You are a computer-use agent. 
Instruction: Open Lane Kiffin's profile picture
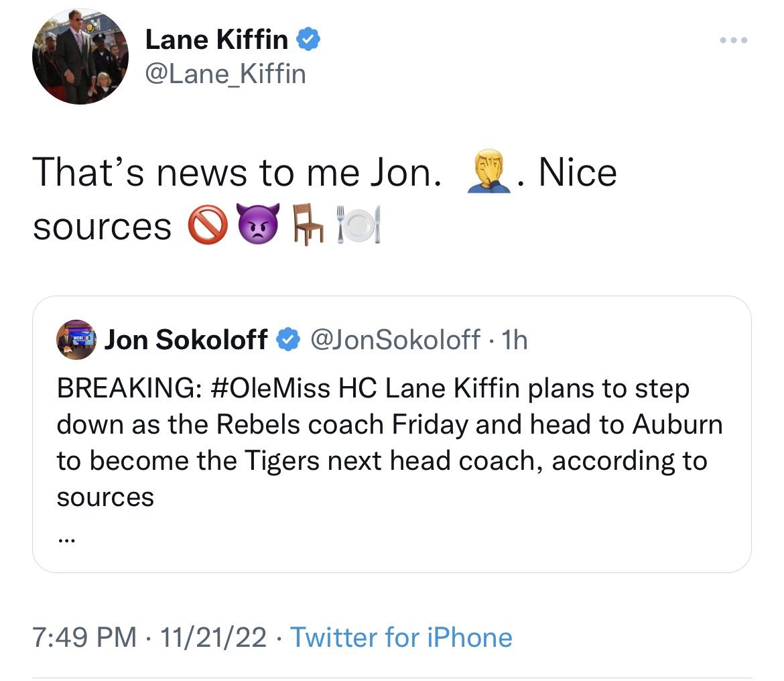click(x=80, y=56)
